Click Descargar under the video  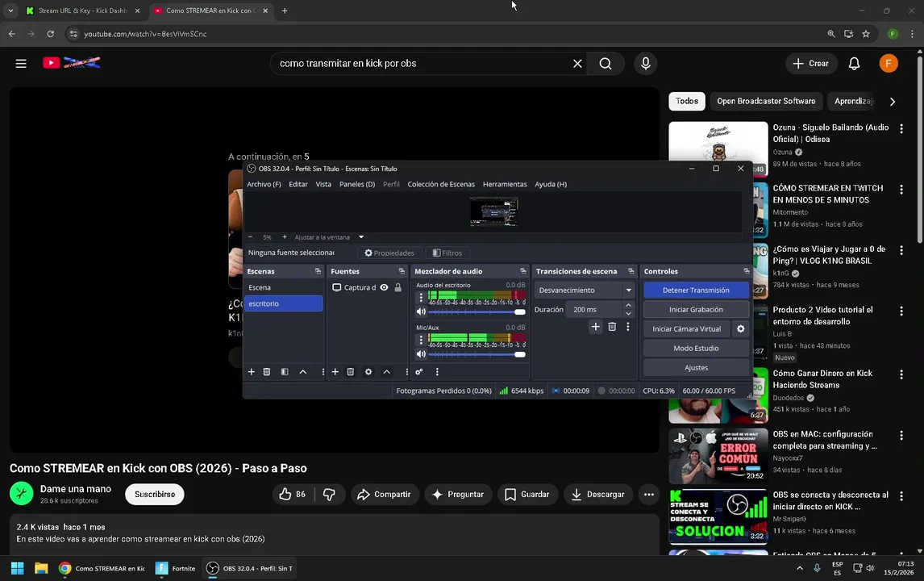tap(598, 495)
